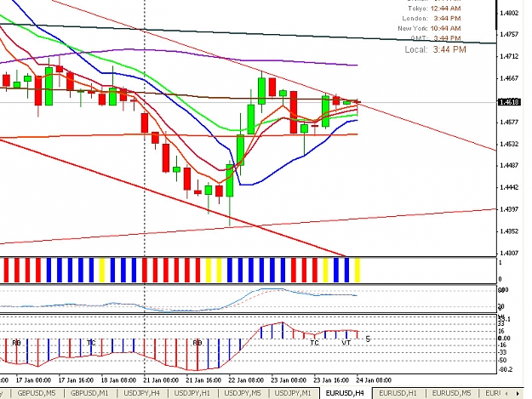Click the New York 10:44 AM clock entry

pyautogui.click(x=429, y=28)
